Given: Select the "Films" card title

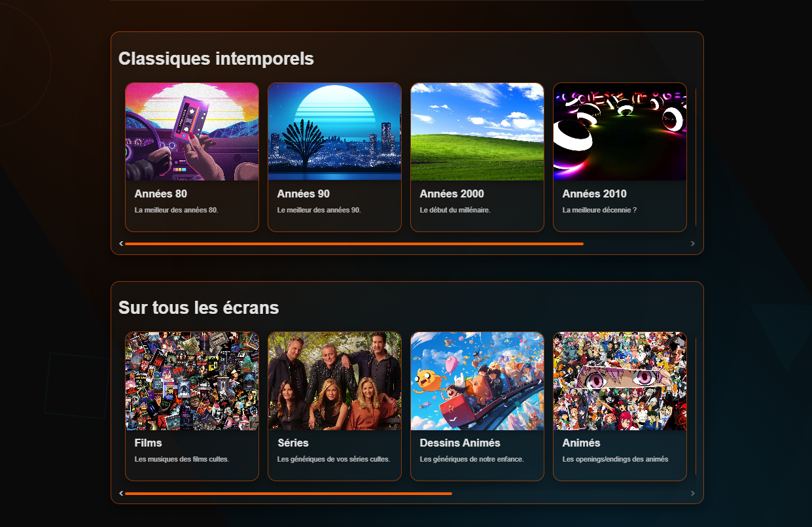Looking at the screenshot, I should (149, 443).
